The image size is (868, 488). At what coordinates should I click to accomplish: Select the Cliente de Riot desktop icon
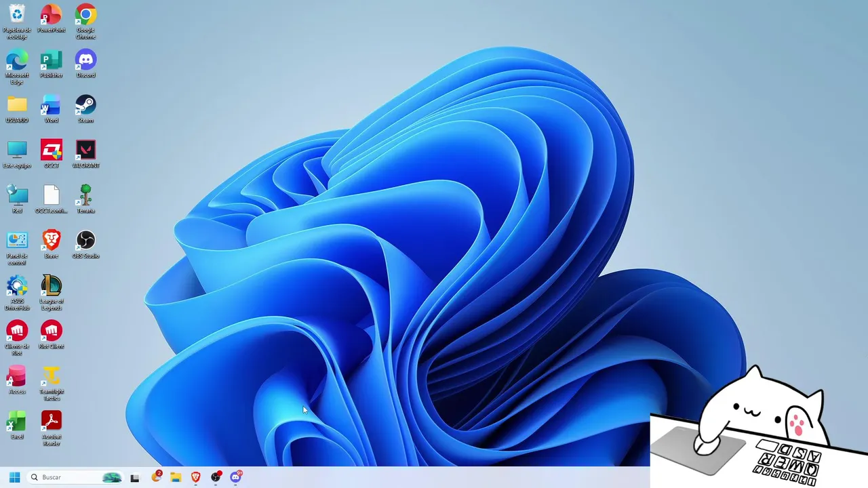point(17,338)
